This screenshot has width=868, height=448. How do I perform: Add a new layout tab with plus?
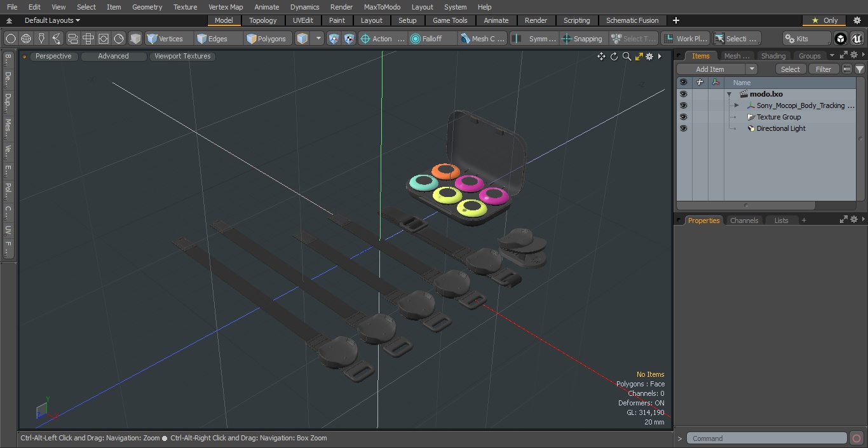pyautogui.click(x=675, y=20)
